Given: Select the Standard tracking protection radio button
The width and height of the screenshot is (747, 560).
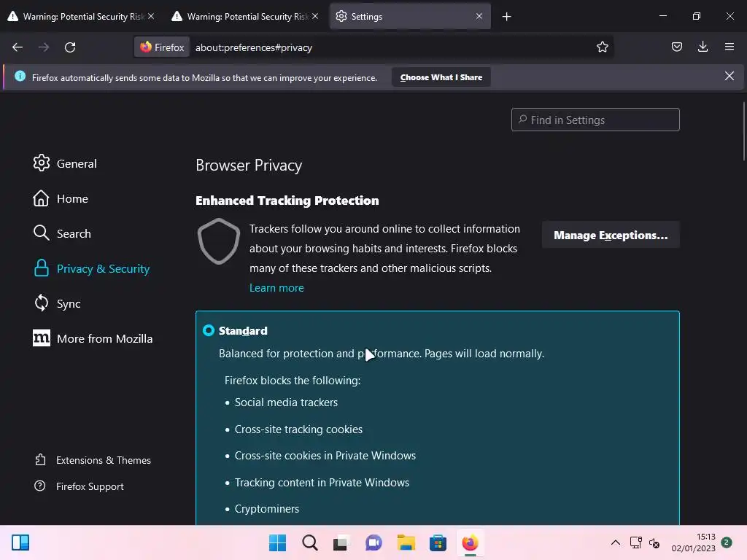Looking at the screenshot, I should 209,330.
